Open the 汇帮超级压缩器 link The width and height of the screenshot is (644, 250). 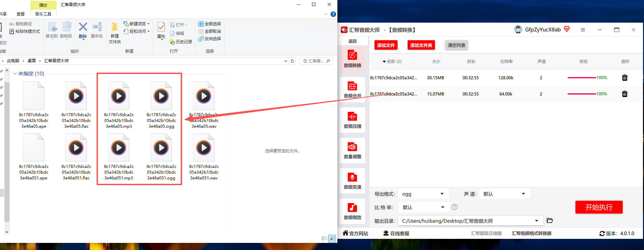(486, 233)
